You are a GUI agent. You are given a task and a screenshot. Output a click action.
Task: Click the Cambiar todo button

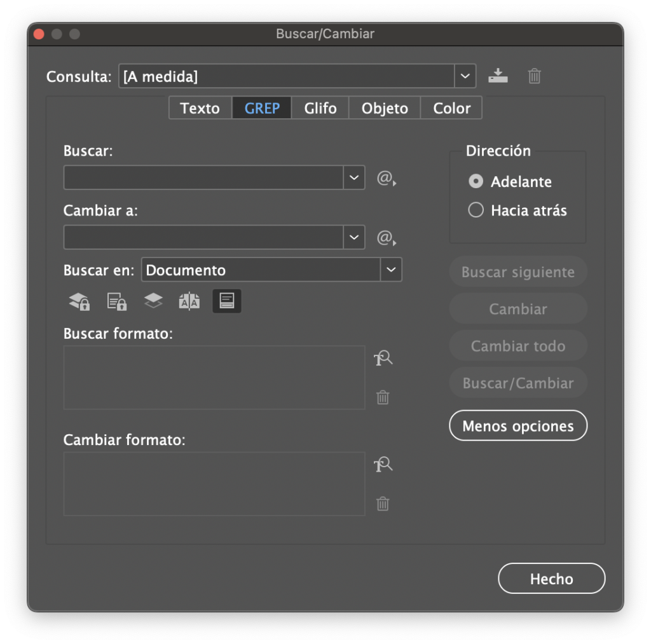(x=518, y=346)
